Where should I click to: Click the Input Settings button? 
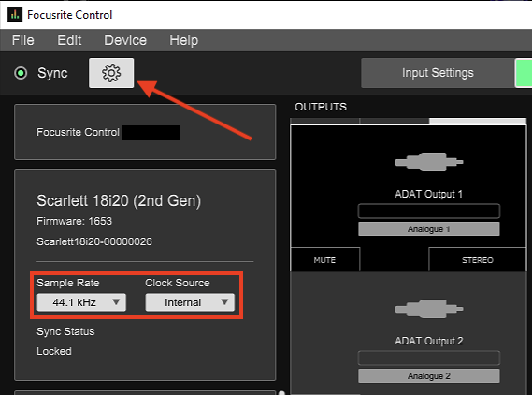[438, 73]
